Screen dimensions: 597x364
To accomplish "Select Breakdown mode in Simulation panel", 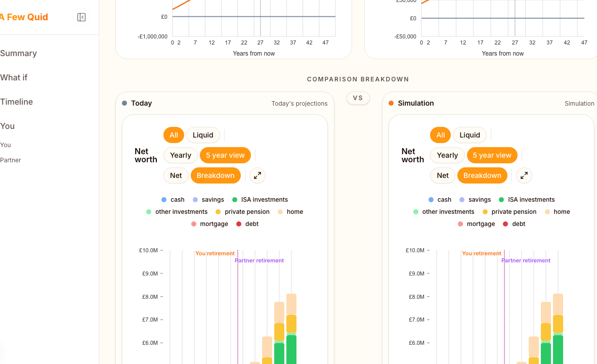I will click(482, 175).
